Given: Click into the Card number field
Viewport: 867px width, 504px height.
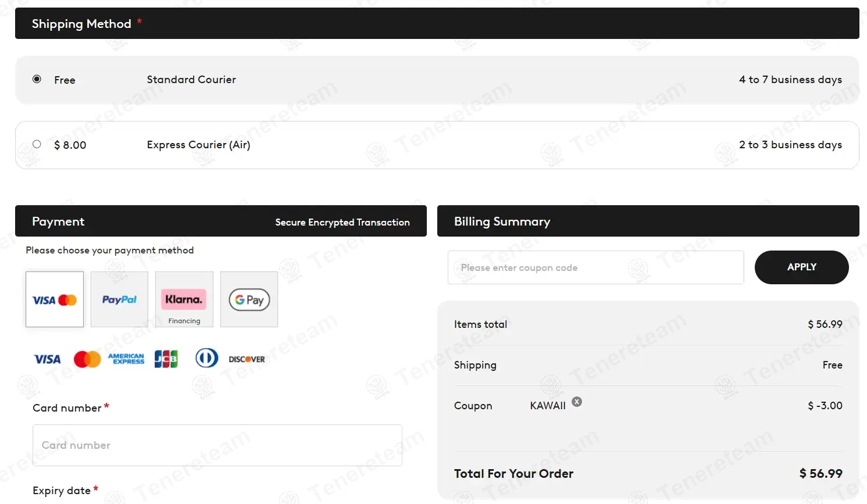Looking at the screenshot, I should point(217,445).
